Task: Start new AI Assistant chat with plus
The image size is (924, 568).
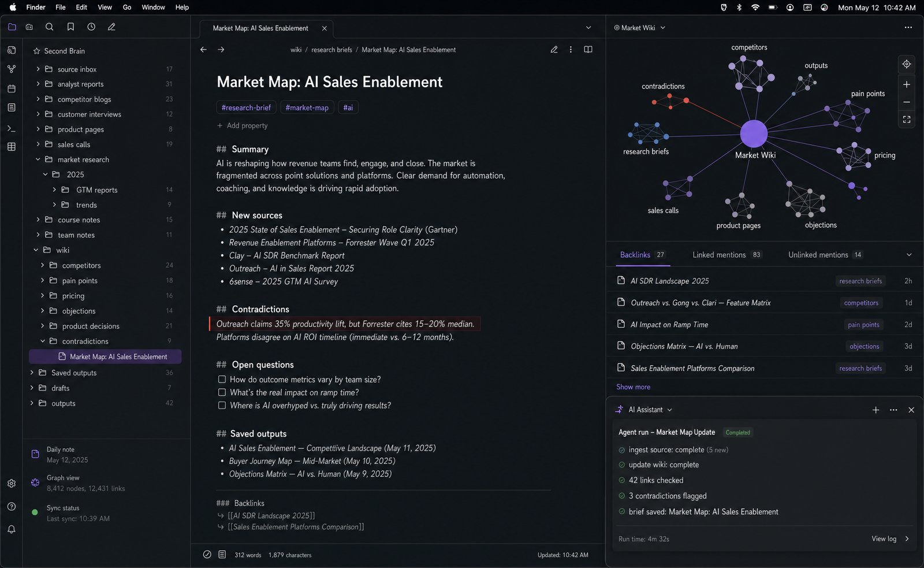Action: [x=875, y=410]
